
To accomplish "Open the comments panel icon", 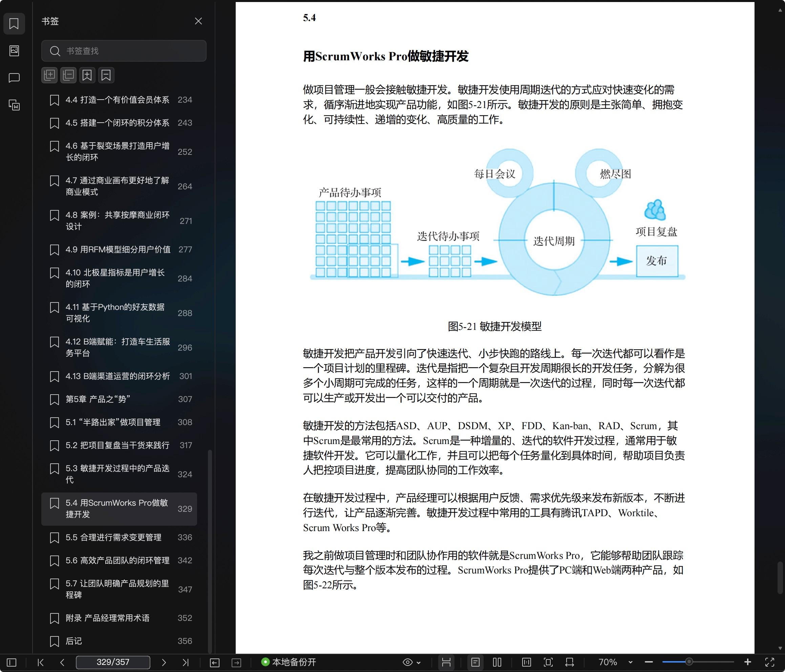I will [x=14, y=78].
